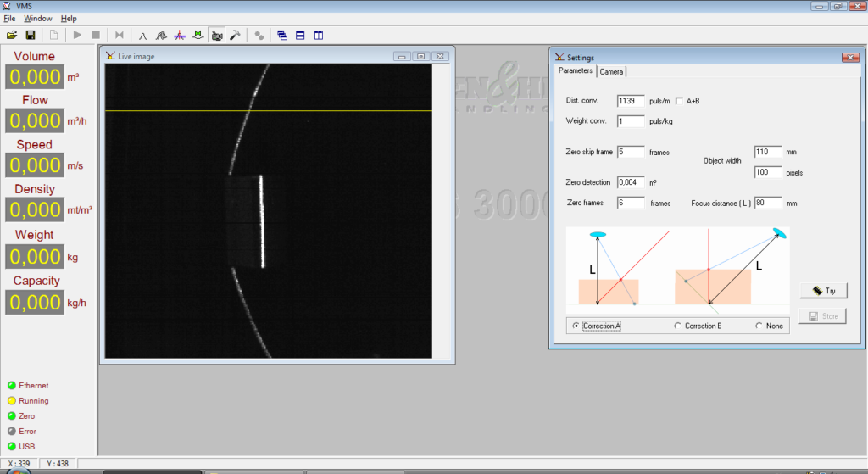Select the Correction A radio button
This screenshot has width=868, height=474.
(576, 326)
